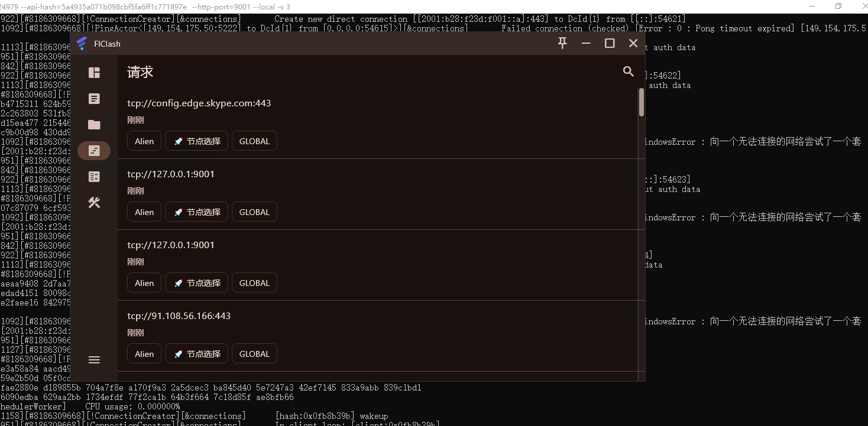Open the logs page icon in sidebar

point(94,99)
